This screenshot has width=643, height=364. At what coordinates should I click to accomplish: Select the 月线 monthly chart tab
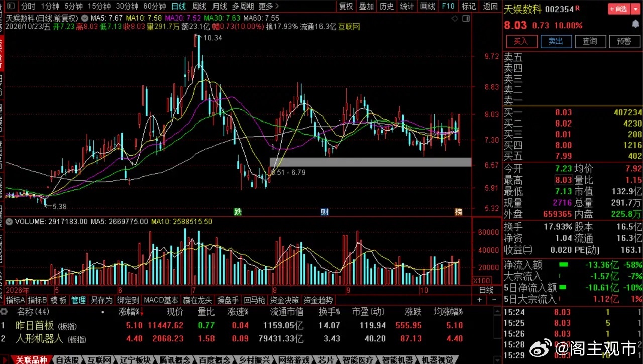(x=220, y=6)
